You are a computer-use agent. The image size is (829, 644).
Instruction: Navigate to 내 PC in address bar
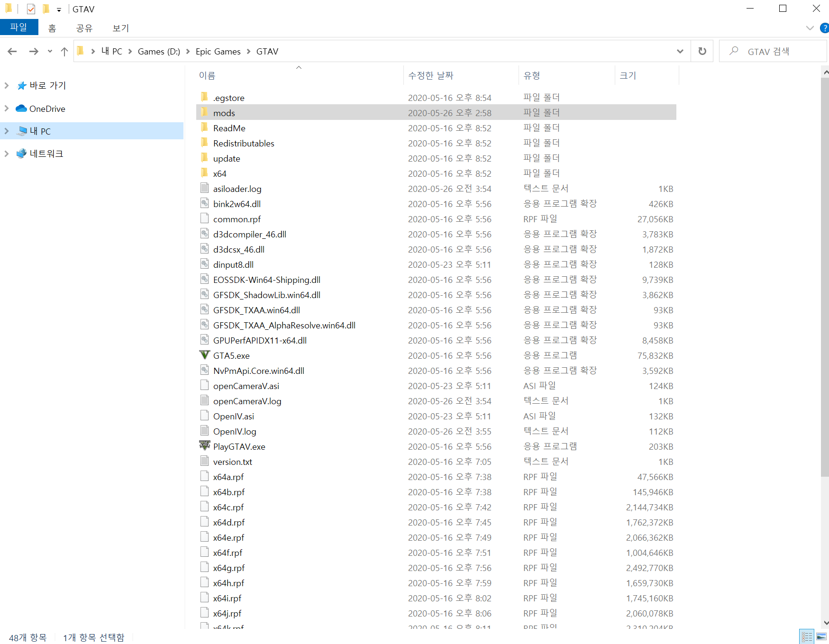[x=112, y=51]
